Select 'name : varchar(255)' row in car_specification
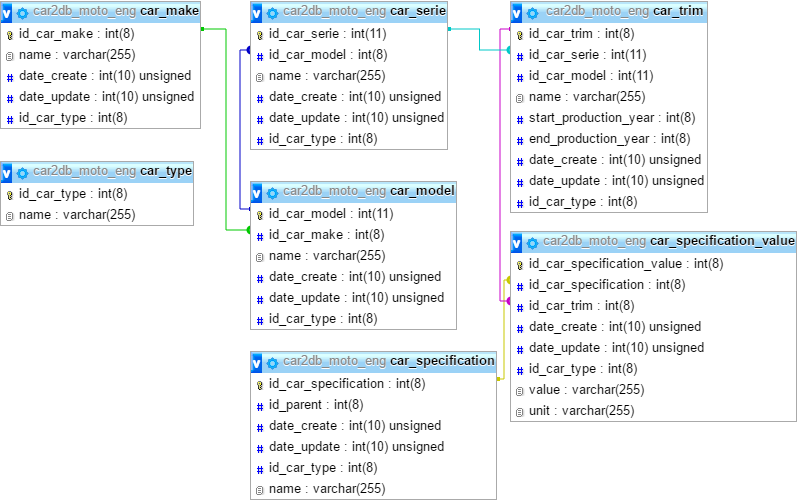 [x=374, y=489]
